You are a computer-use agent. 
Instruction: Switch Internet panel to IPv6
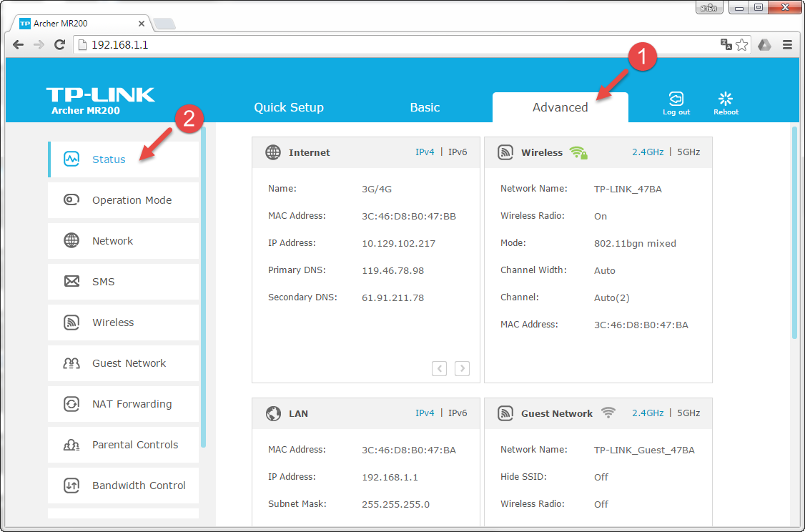(x=458, y=152)
